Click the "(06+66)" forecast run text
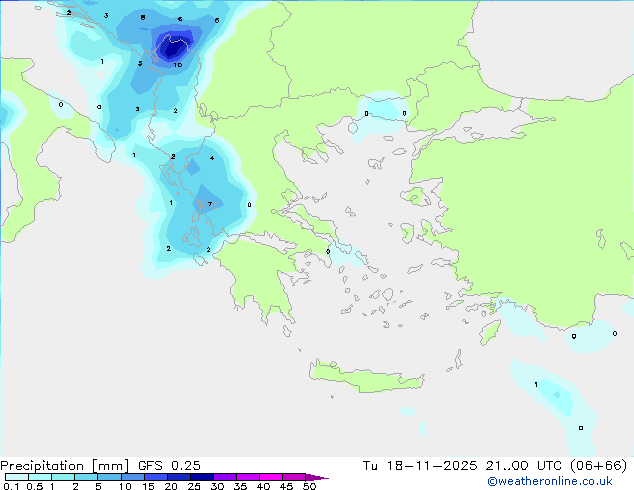This screenshot has height=490, width=634. point(598,466)
